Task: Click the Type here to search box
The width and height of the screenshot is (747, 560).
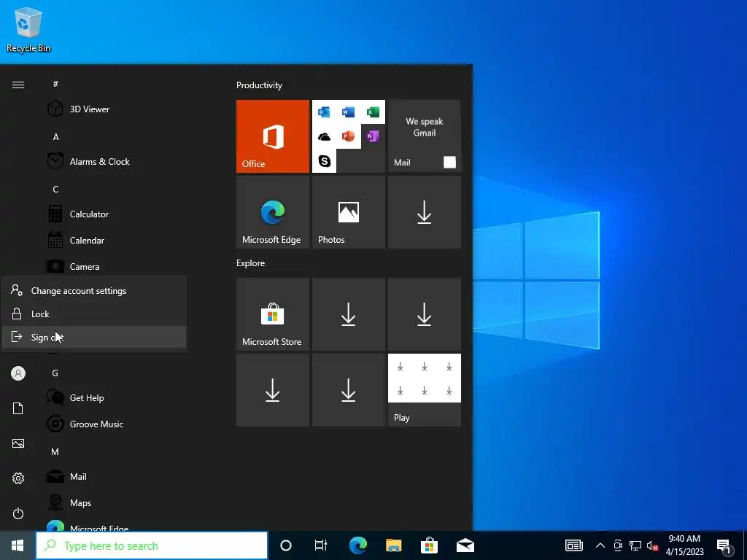Action: point(152,545)
